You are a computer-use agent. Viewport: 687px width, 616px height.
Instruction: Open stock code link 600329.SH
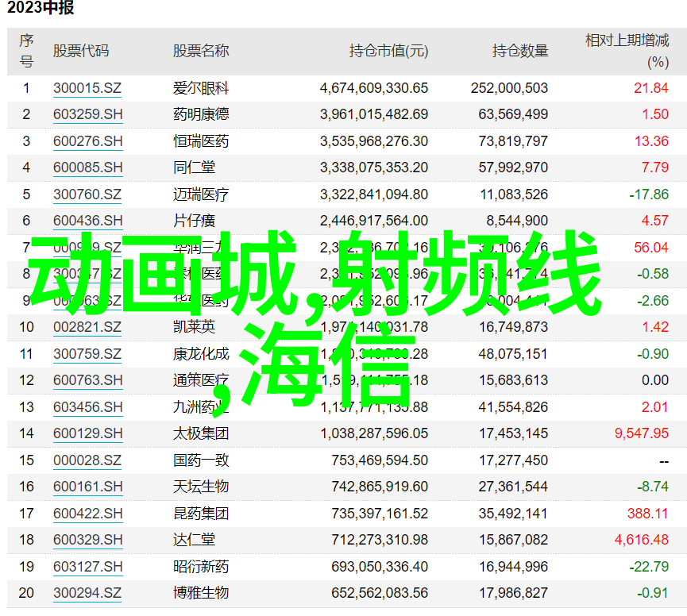click(x=87, y=540)
